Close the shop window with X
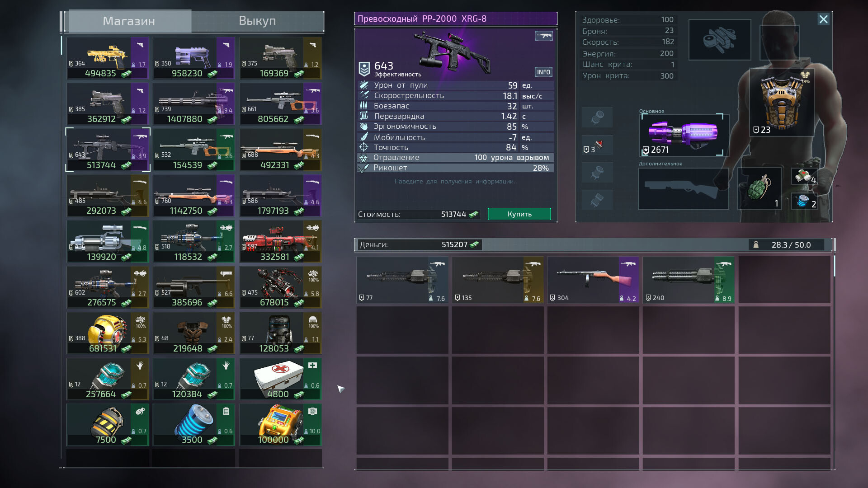Image resolution: width=868 pixels, height=488 pixels. point(823,19)
